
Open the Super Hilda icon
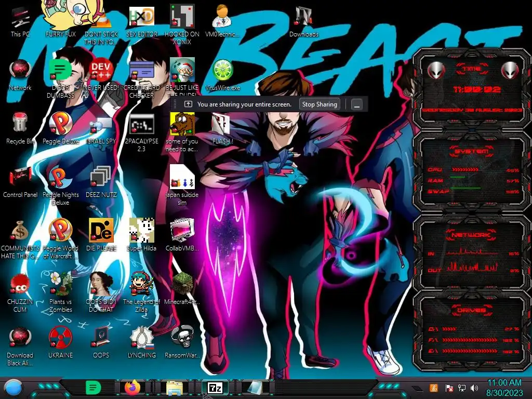click(142, 235)
